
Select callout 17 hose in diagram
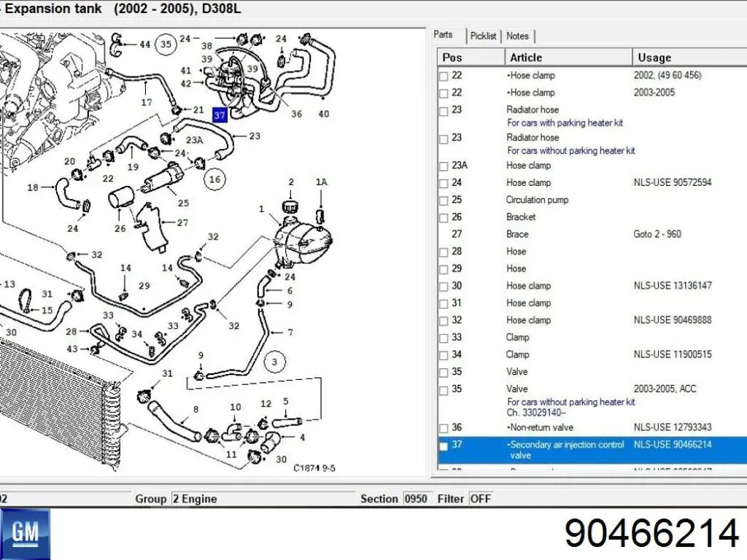[146, 102]
